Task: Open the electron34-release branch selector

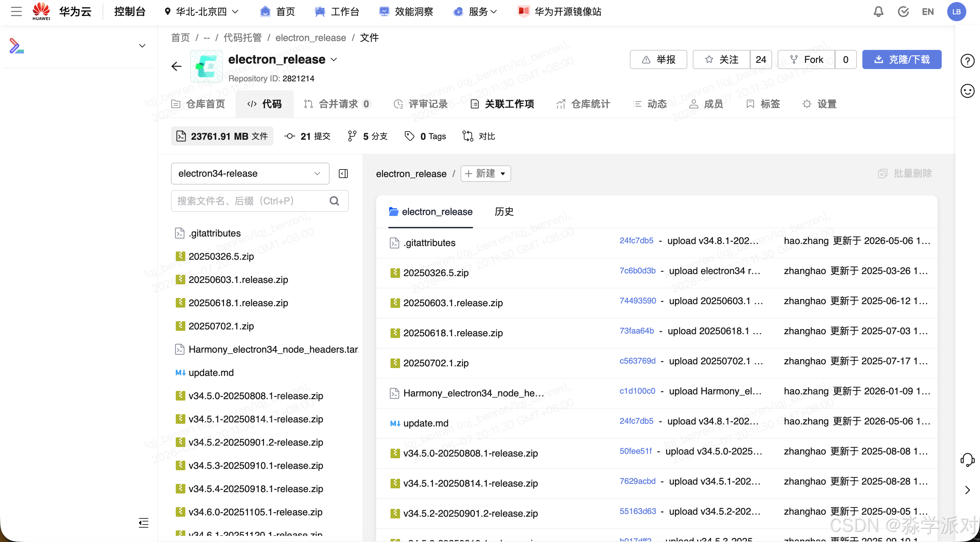Action: [x=250, y=174]
